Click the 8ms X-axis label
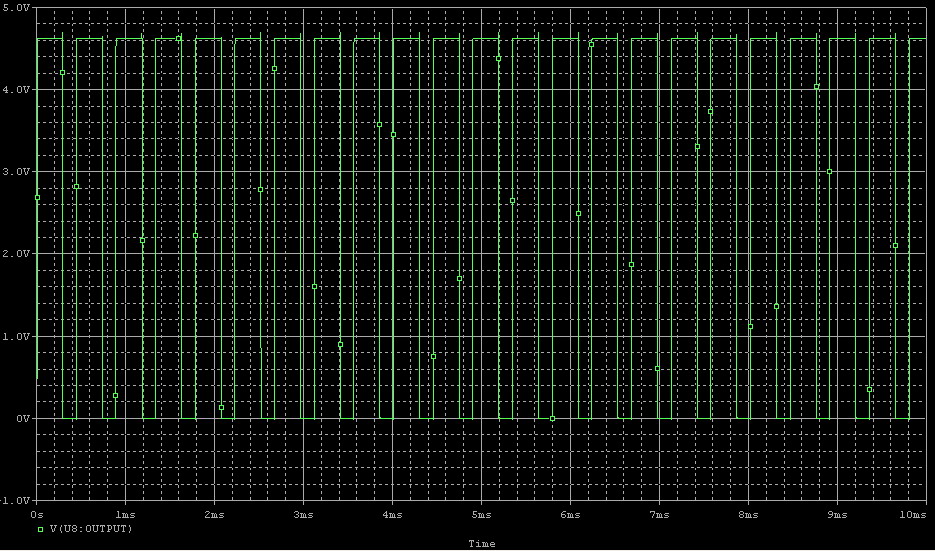 point(748,514)
